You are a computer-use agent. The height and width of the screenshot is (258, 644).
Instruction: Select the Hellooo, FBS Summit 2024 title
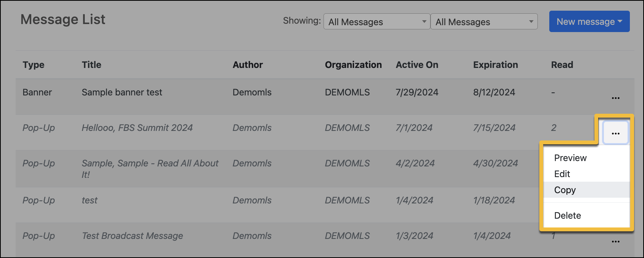pos(137,128)
